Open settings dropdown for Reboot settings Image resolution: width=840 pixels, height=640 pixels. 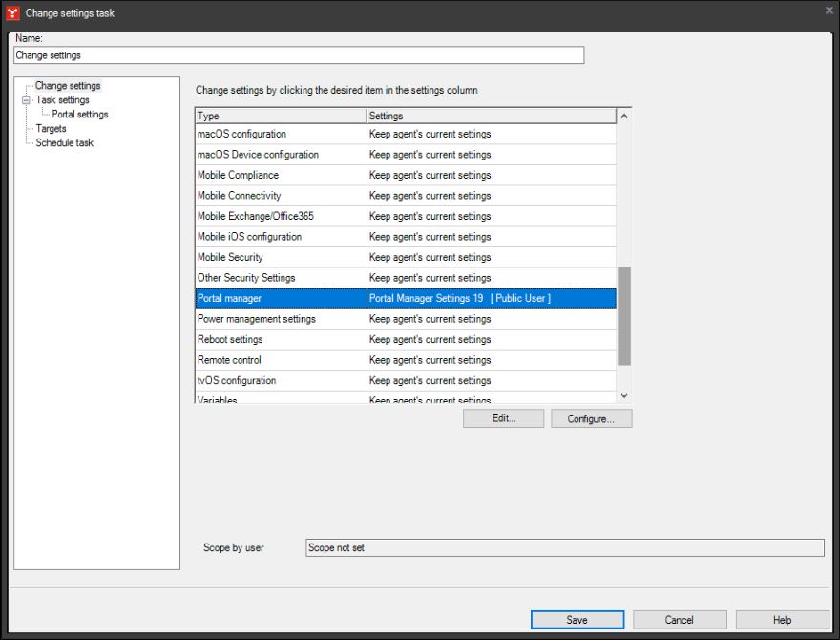pyautogui.click(x=491, y=340)
